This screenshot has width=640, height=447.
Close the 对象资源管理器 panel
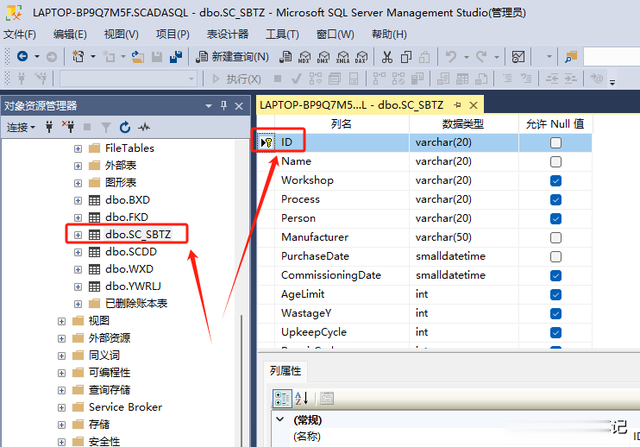tap(239, 106)
